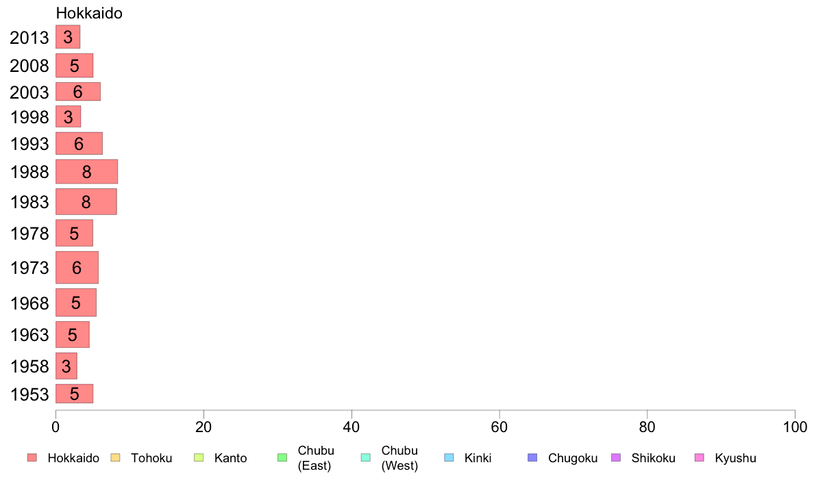Click the Chugoku legend color swatch

[x=533, y=457]
